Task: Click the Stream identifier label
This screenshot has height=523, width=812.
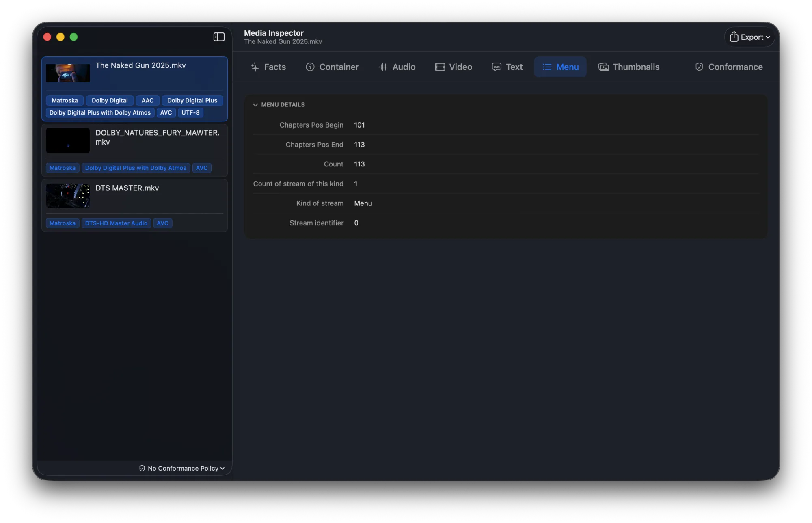Action: [x=316, y=223]
